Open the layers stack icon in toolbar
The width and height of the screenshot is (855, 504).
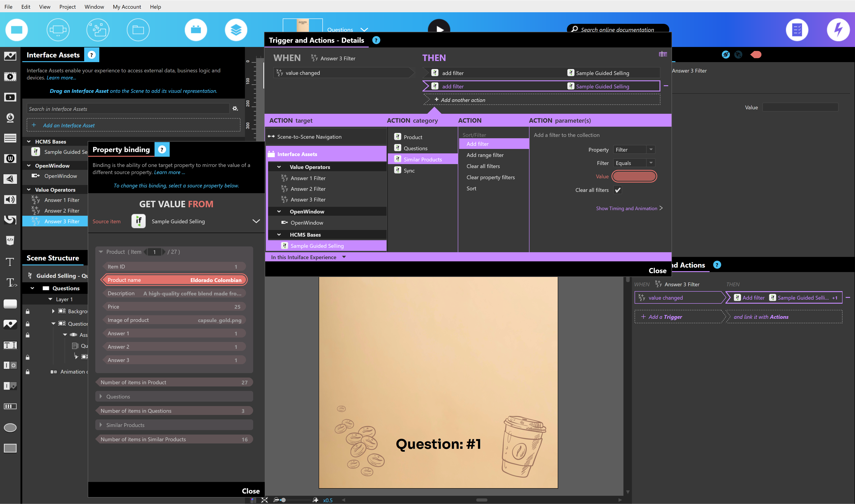pos(236,30)
